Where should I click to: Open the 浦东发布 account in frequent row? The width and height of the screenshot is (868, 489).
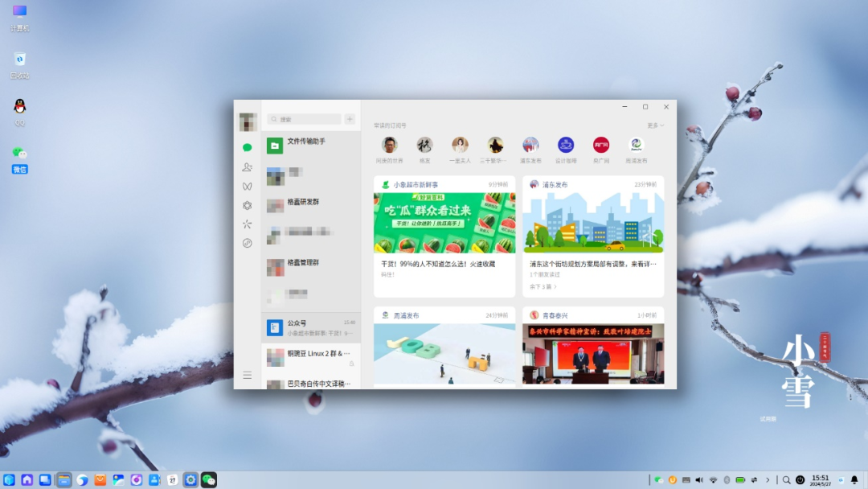click(530, 150)
